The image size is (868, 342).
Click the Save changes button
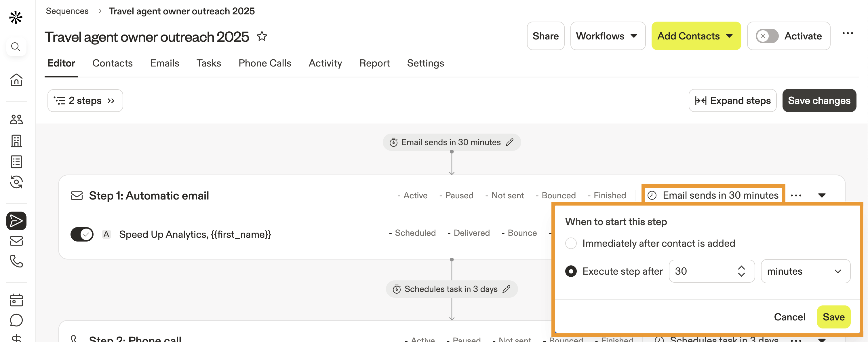click(x=819, y=100)
